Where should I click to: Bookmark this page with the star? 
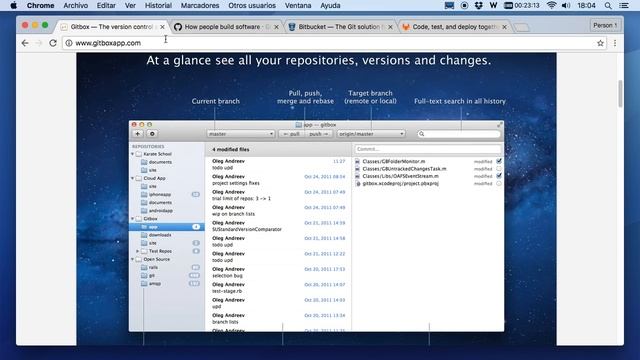(600, 43)
